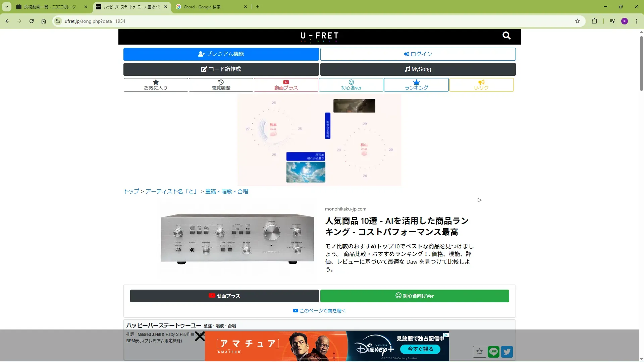Open お気に入り favorites star button
644x362 pixels.
[156, 85]
